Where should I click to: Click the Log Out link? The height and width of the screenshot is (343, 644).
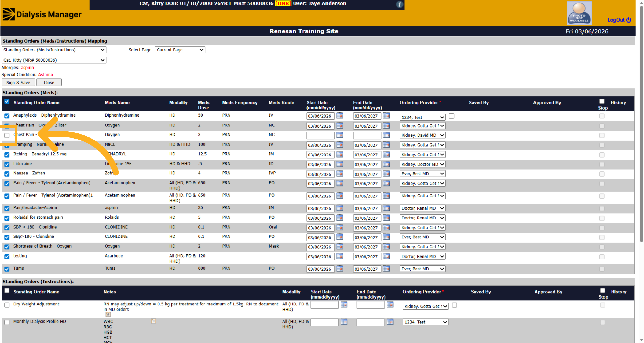[x=616, y=20]
